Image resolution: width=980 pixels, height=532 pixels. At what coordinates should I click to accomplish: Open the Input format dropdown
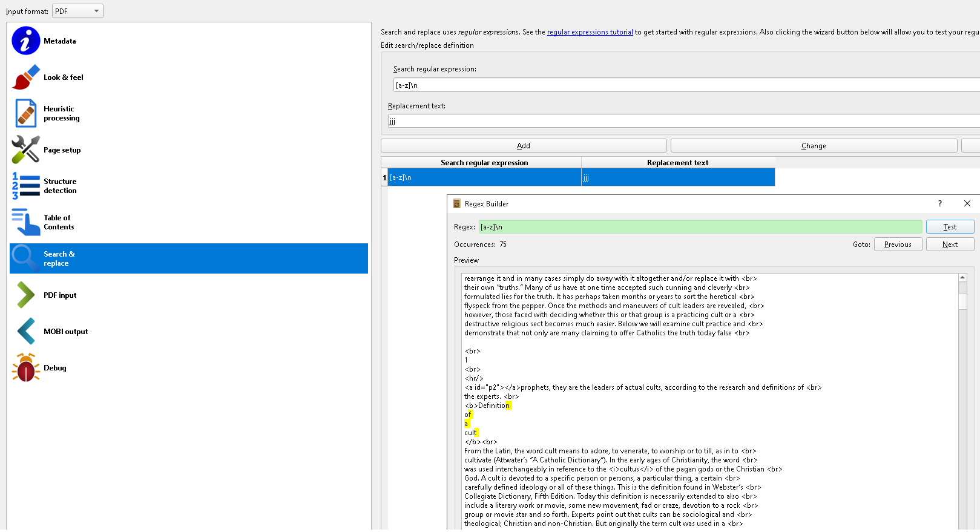coord(78,11)
